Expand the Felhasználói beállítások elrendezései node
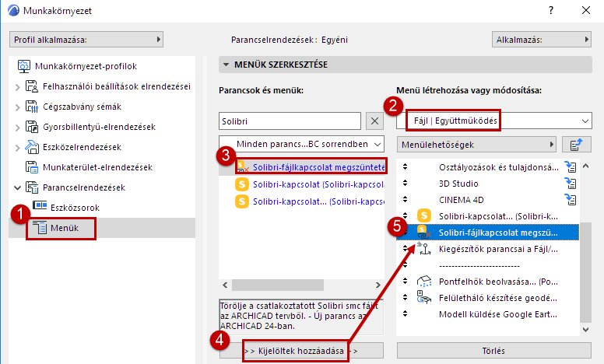The image size is (604, 364). click(x=18, y=86)
